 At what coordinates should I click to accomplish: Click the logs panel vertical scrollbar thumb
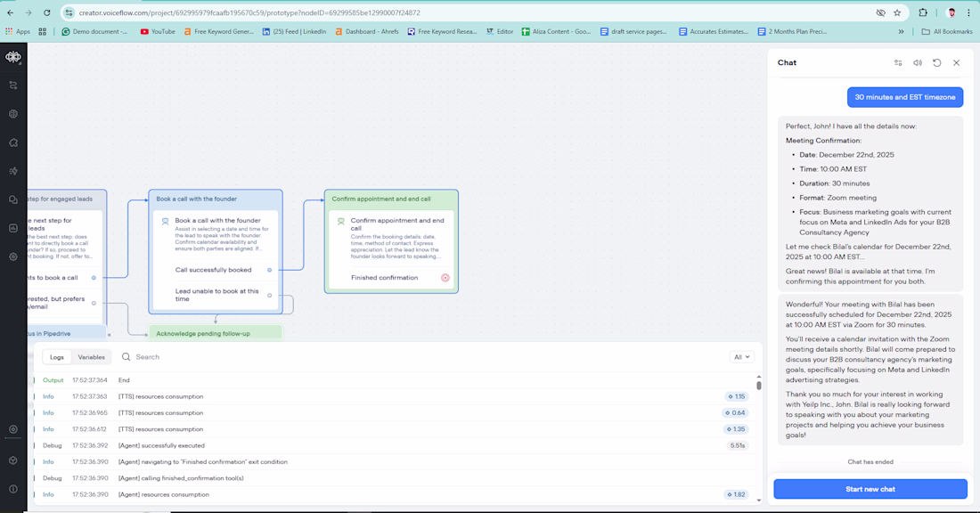[x=759, y=386]
